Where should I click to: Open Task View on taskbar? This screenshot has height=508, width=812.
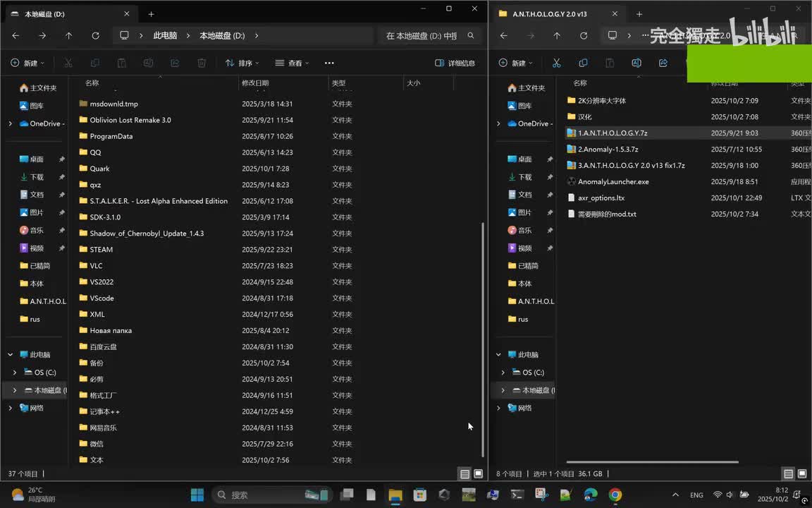coord(347,495)
